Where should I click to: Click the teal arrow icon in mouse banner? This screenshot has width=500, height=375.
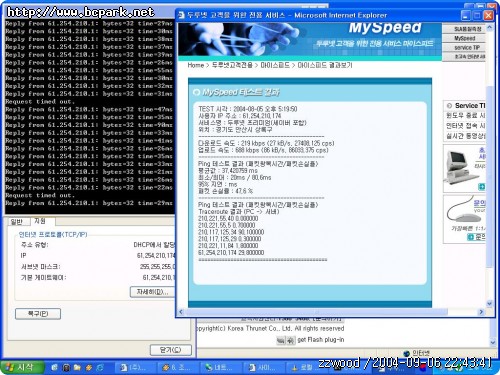click(471, 237)
